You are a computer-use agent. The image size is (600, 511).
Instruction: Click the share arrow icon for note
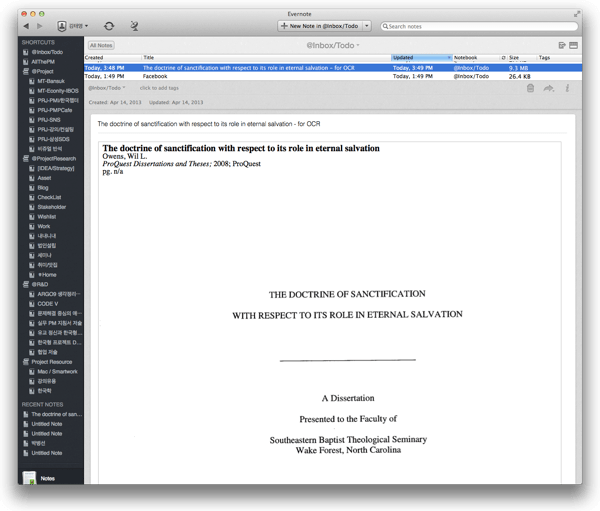(x=549, y=89)
